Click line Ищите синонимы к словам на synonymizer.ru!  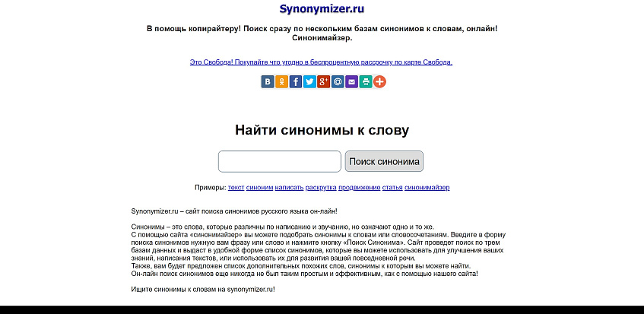[203, 289]
